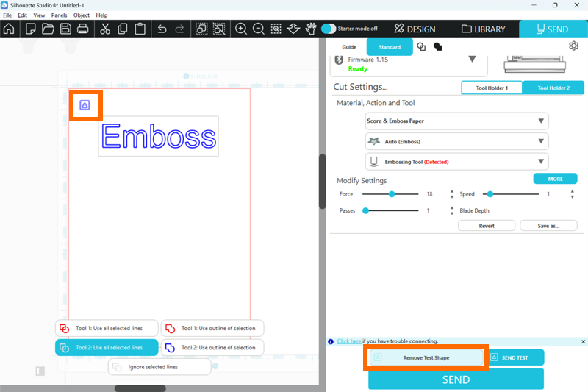Click the Cut scissors icon
The height and width of the screenshot is (392, 588).
[105, 29]
